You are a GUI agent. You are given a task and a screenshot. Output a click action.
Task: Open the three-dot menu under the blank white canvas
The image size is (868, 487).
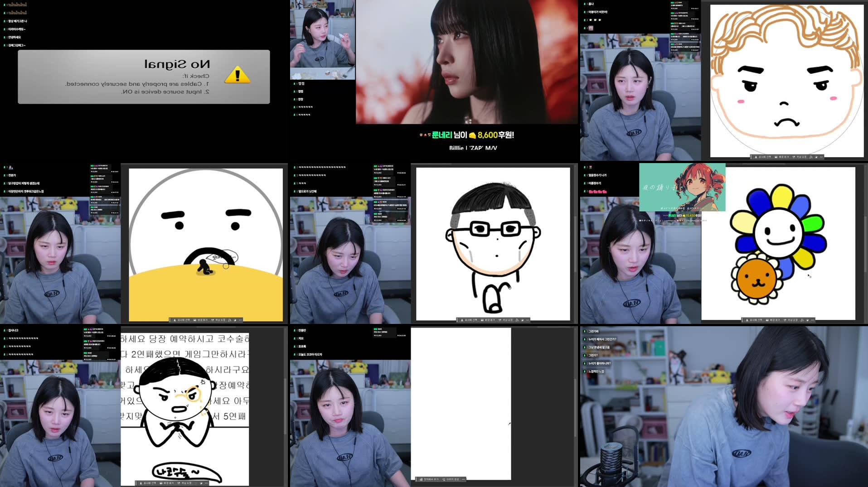pos(463,479)
